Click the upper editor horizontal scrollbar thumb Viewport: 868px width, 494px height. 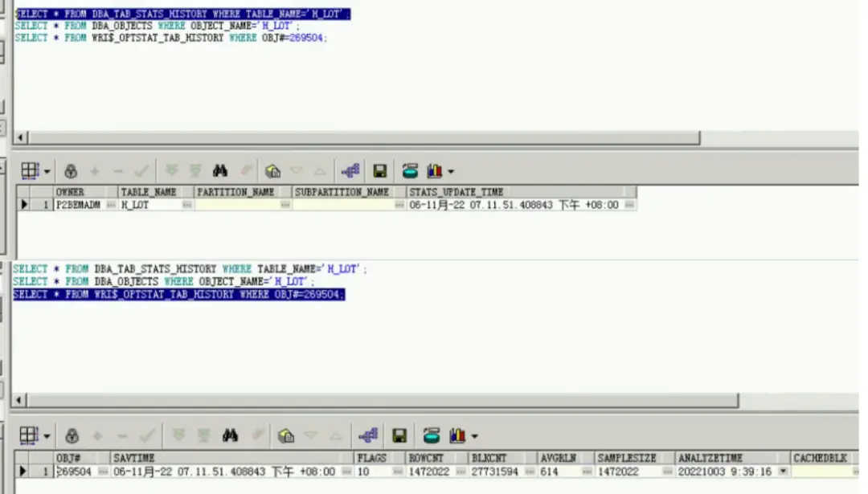[x=364, y=137]
